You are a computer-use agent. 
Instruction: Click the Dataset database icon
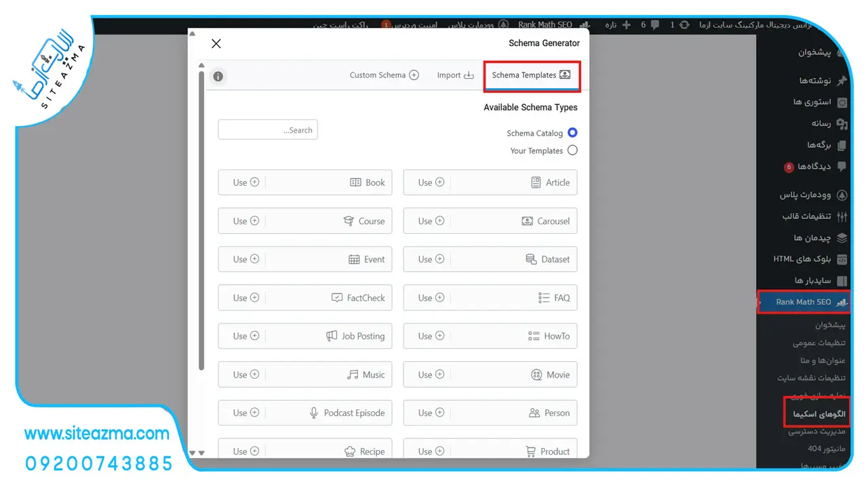(531, 259)
